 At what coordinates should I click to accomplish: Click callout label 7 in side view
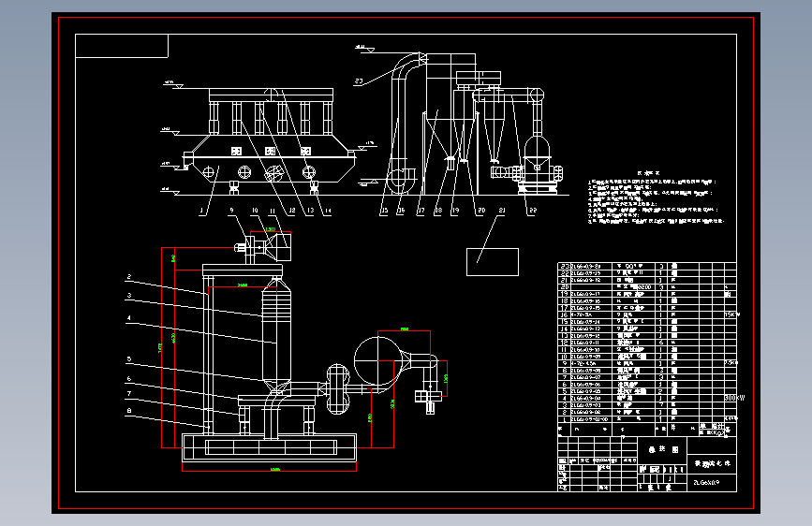pyautogui.click(x=129, y=394)
